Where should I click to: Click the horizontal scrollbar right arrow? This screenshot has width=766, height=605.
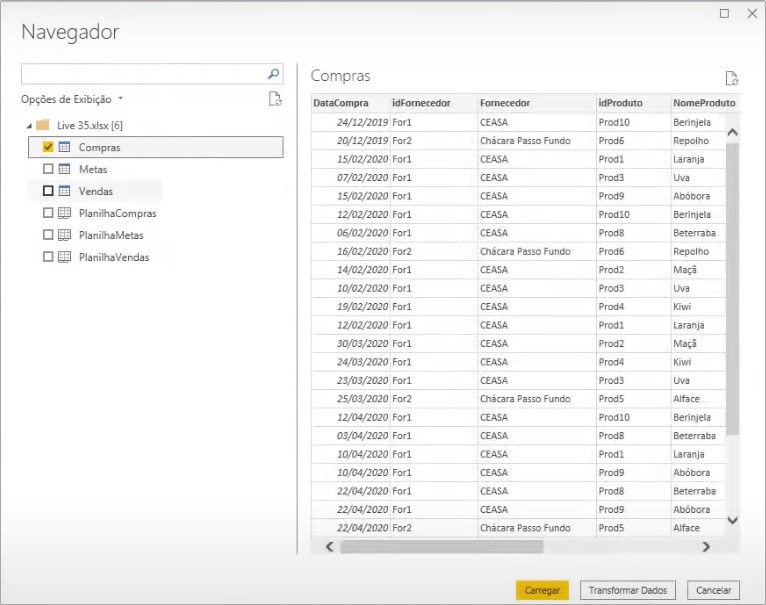pyautogui.click(x=706, y=546)
